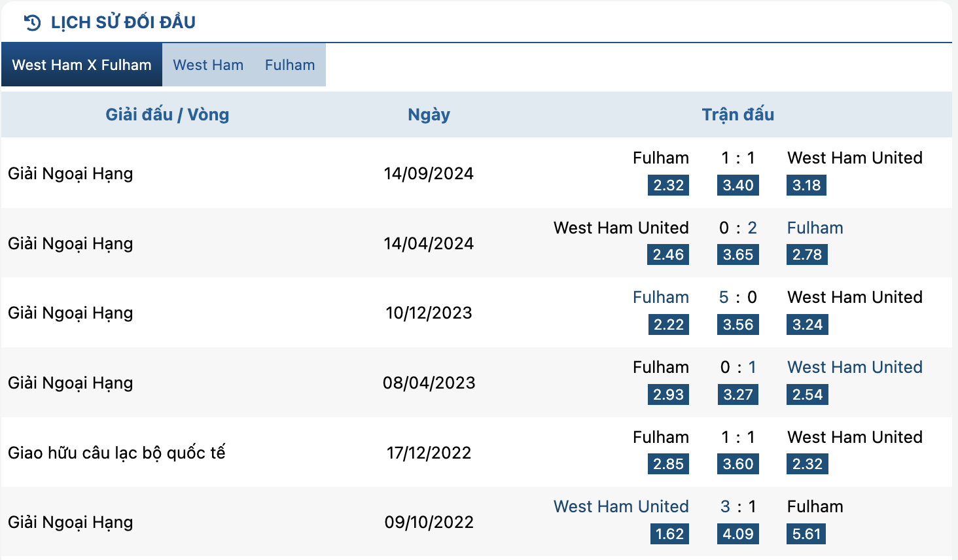Click Fulham away team in 09/10/2022 match
The image size is (958, 560).
[x=815, y=506]
